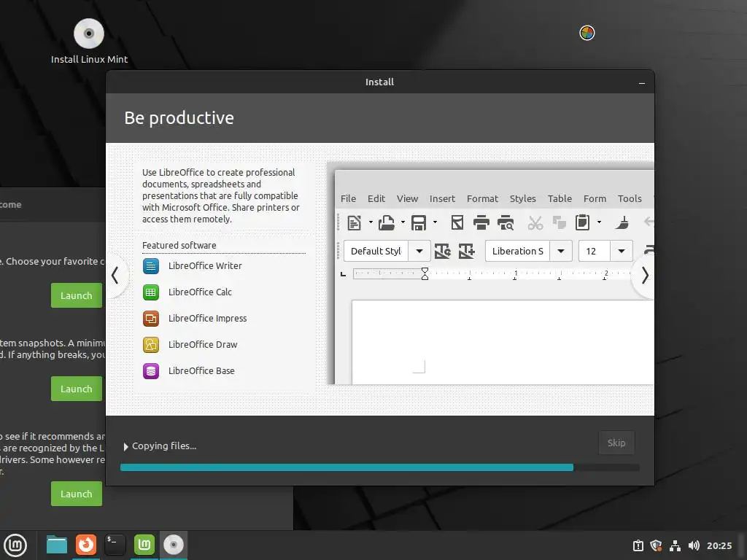
Task: Open the New document dropdown arrow in preview
Action: tap(371, 222)
